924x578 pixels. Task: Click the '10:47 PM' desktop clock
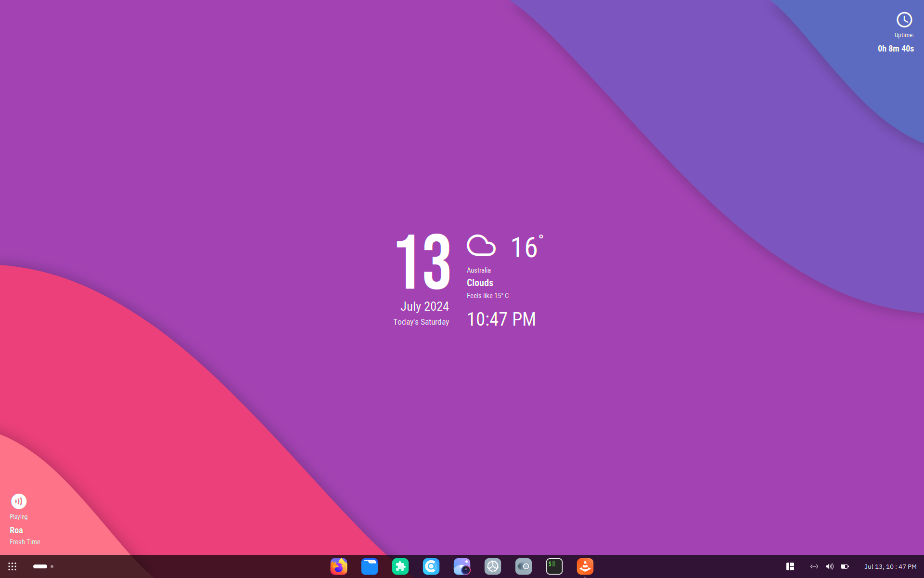click(501, 319)
